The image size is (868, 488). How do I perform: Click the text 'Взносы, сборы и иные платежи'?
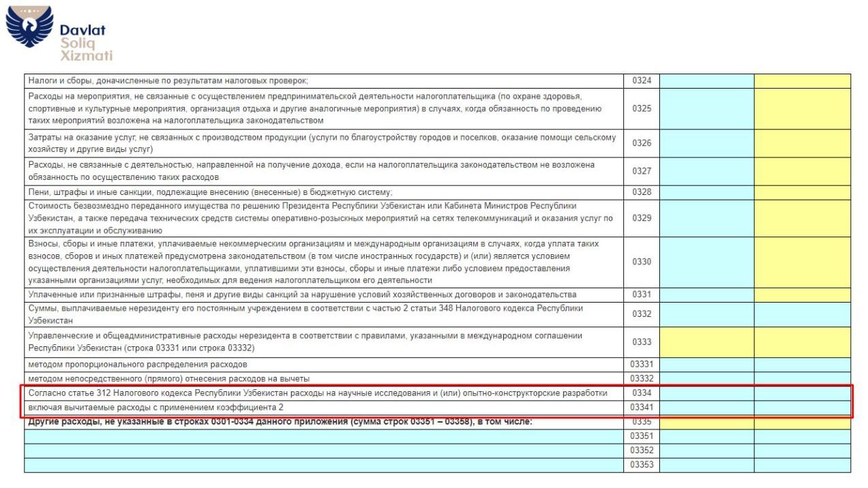tap(87, 243)
